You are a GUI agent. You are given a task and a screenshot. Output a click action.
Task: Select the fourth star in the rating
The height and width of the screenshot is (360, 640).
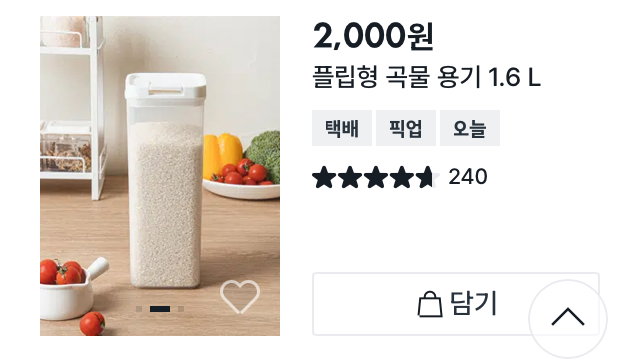(401, 177)
